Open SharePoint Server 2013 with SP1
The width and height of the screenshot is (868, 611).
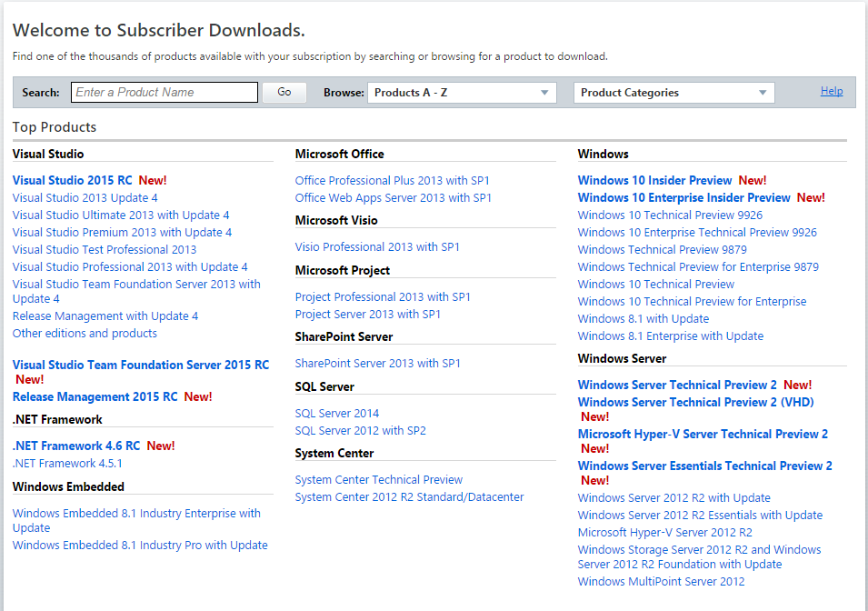click(377, 363)
